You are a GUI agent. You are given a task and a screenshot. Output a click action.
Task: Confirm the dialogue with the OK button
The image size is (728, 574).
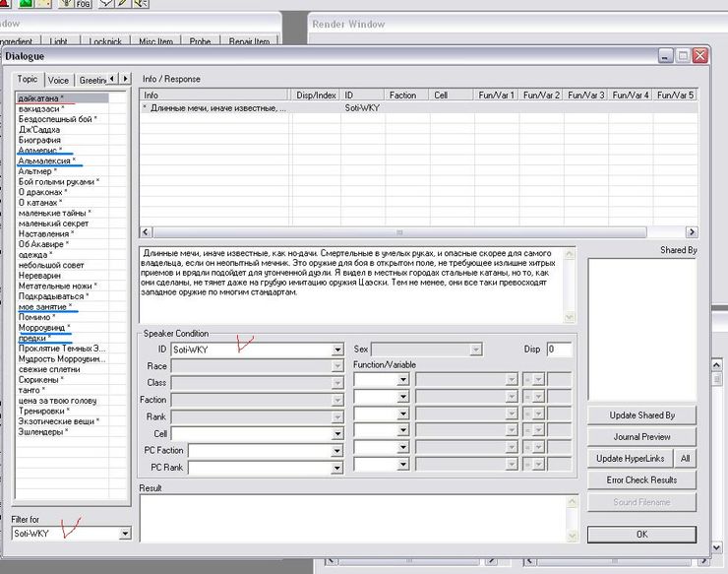[x=641, y=534]
